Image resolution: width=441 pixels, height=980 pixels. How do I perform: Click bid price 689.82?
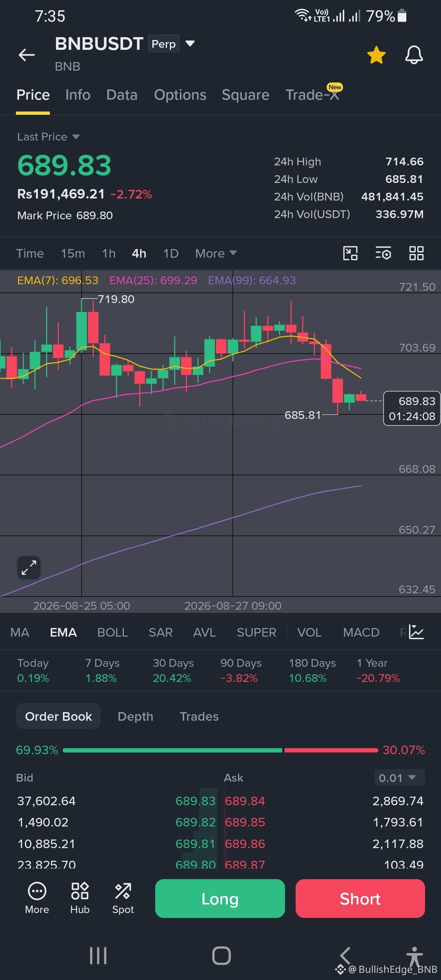tap(195, 822)
